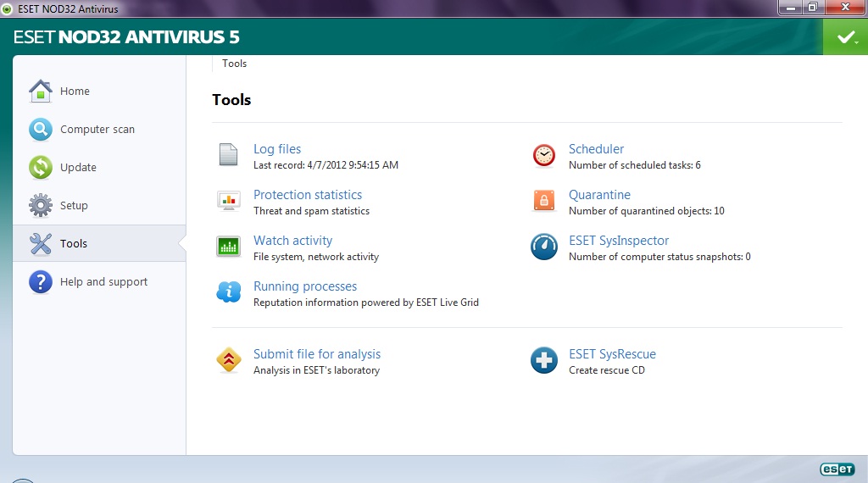Click 'Reputation information powered by ESET Live Grid'
868x483 pixels.
pyautogui.click(x=366, y=303)
